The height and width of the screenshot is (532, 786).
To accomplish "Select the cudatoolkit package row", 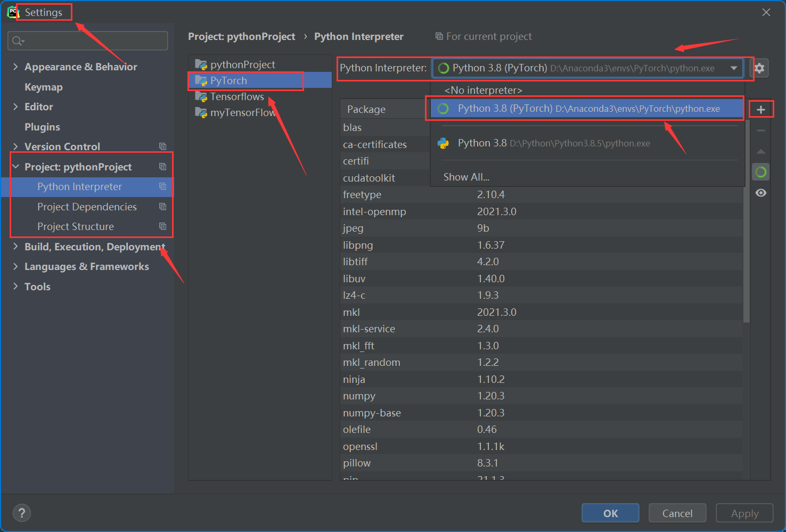I will (385, 178).
